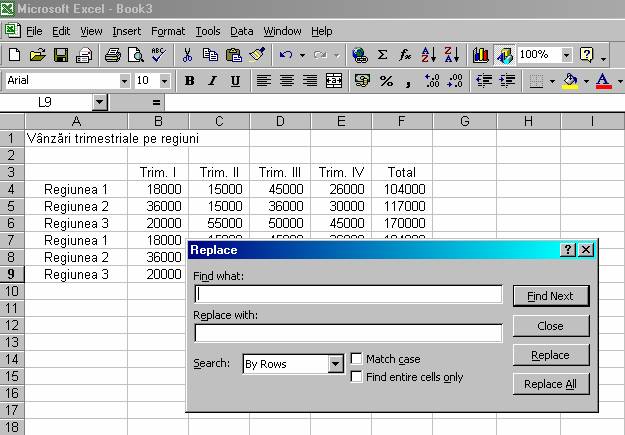Open the Data menu
This screenshot has width=625, height=435.
tap(241, 31)
